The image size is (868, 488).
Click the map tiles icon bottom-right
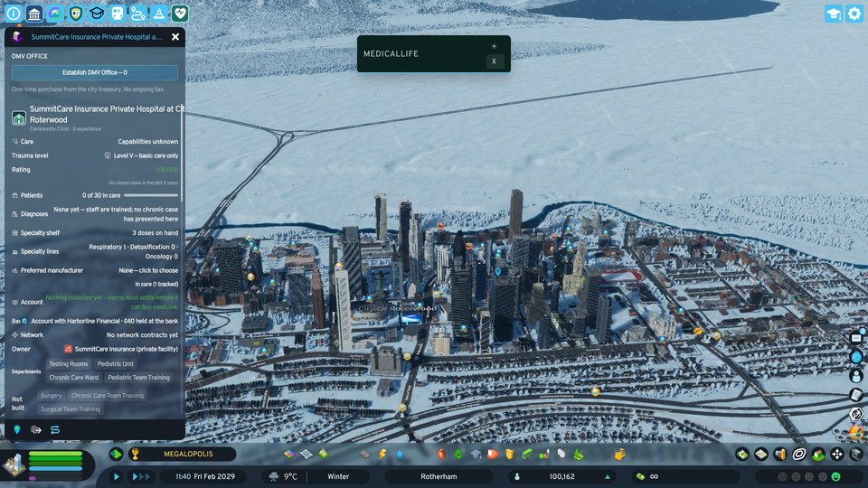coord(761,455)
